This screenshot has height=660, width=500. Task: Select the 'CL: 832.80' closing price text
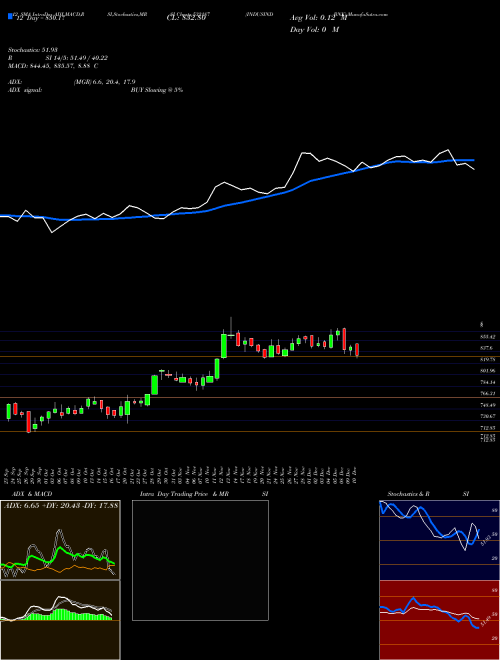[x=187, y=19]
